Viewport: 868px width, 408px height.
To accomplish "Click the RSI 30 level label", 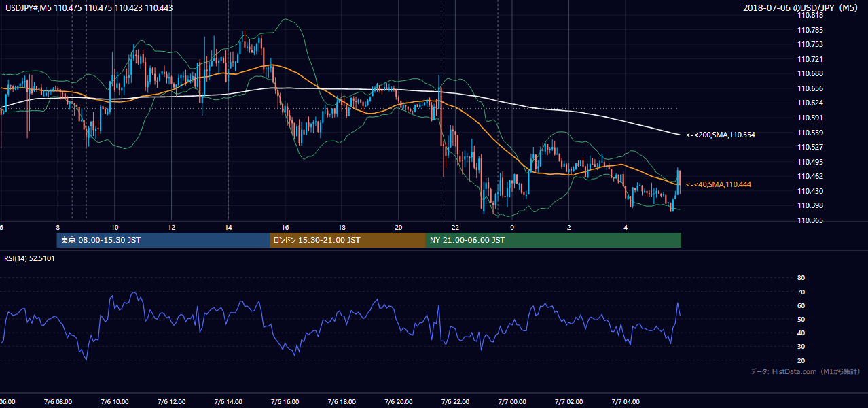I will pos(801,347).
